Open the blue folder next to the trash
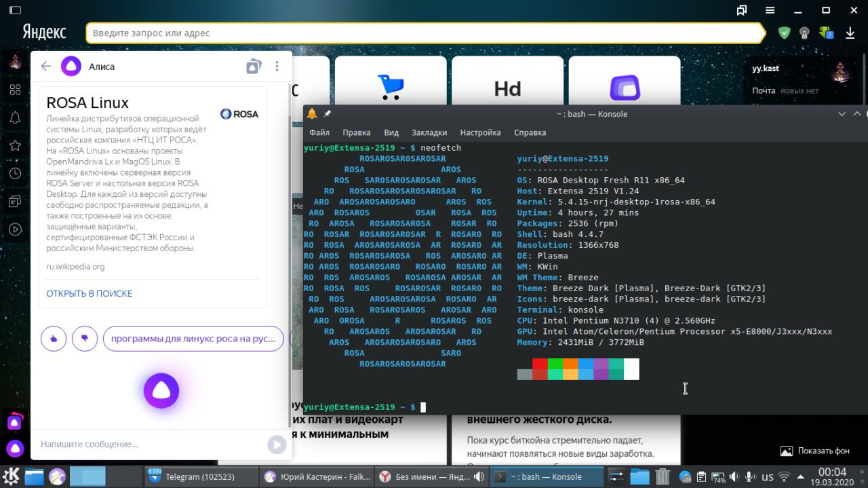 point(639,476)
